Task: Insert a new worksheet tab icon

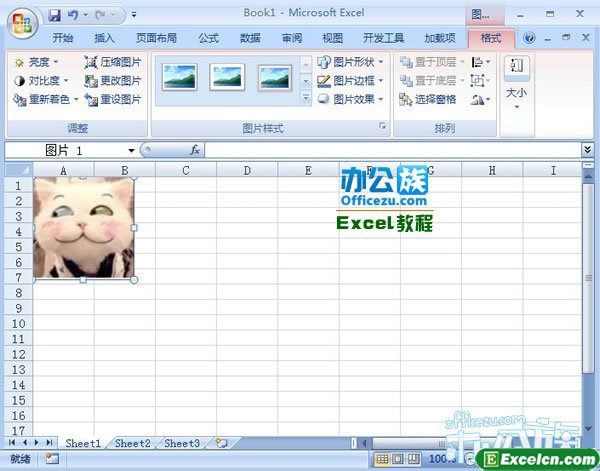Action: 222,443
